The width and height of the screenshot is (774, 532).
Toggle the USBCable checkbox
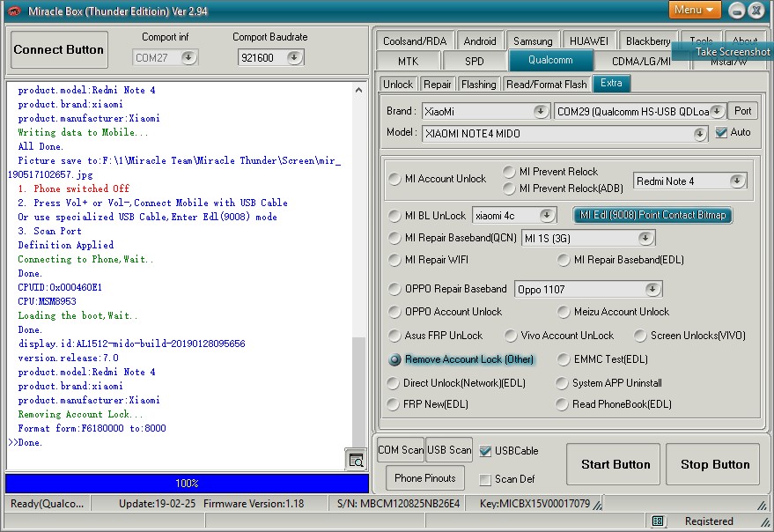485,450
